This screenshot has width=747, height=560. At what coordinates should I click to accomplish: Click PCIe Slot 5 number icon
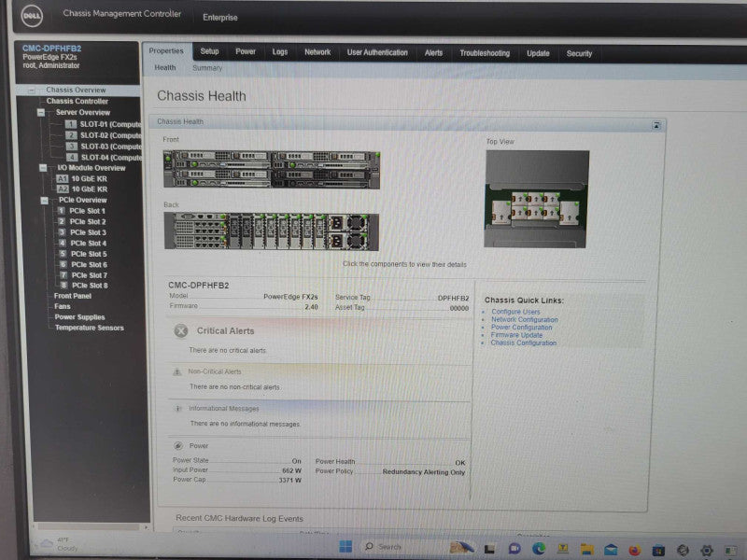point(63,254)
